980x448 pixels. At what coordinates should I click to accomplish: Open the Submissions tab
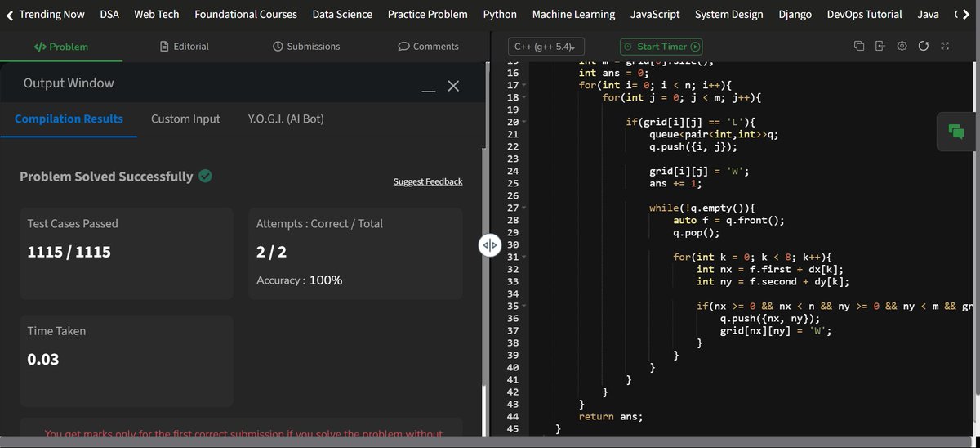click(x=306, y=47)
